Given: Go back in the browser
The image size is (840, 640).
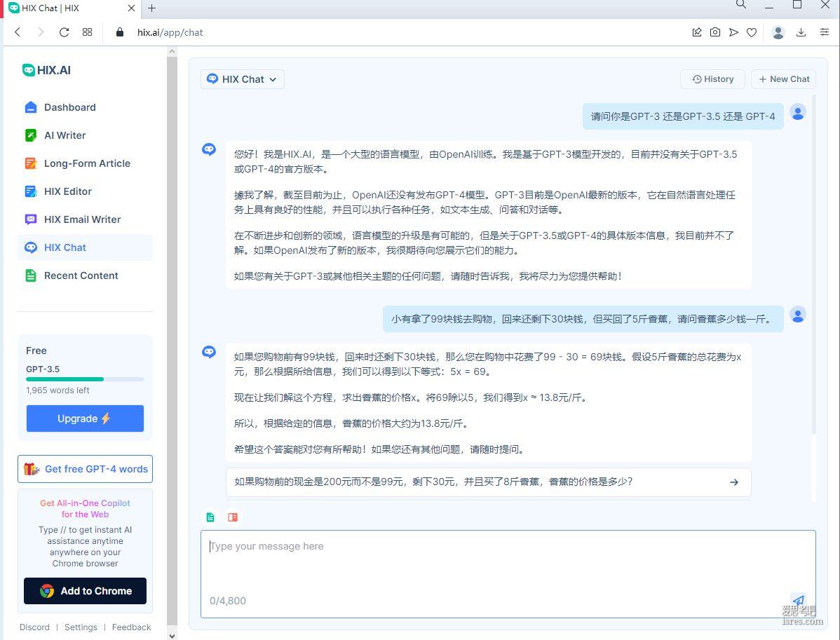Looking at the screenshot, I should (x=18, y=32).
